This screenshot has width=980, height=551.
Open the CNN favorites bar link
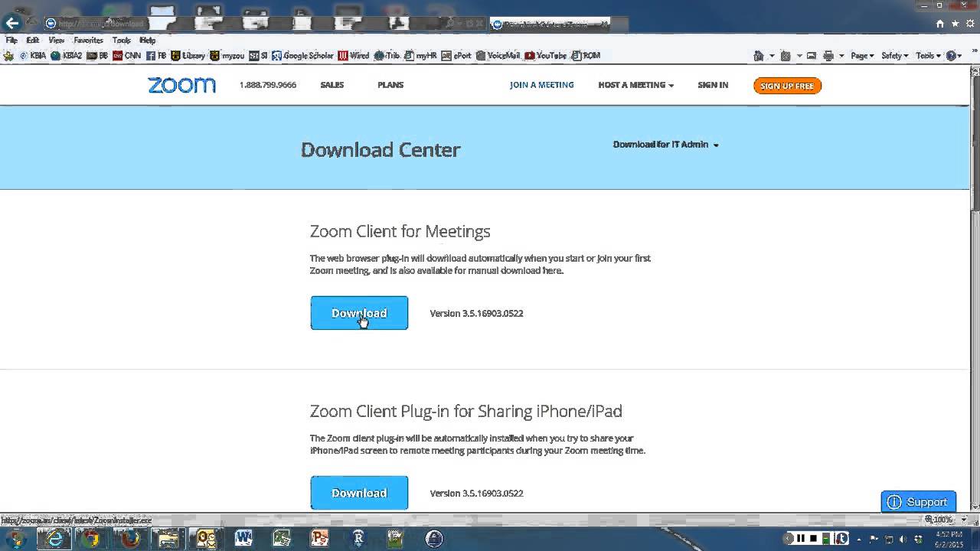(126, 56)
